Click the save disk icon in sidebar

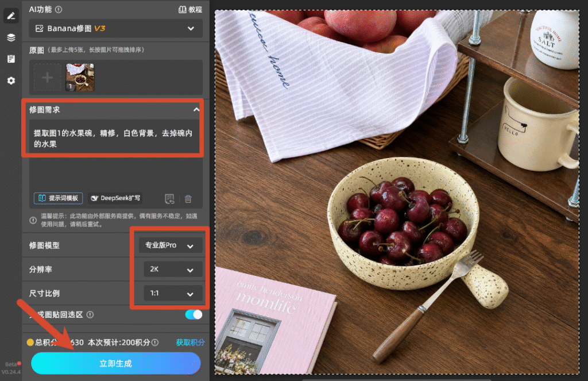pos(11,59)
